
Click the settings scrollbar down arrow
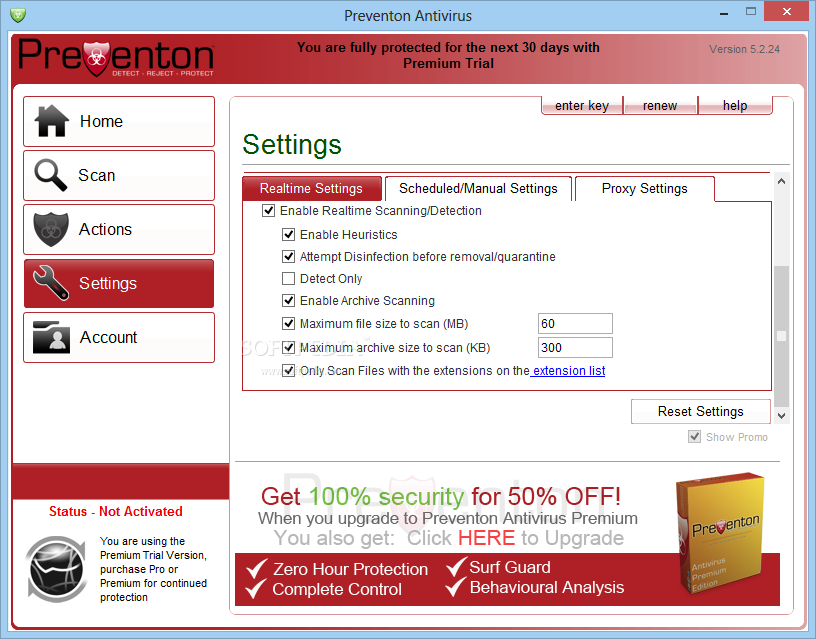[781, 415]
